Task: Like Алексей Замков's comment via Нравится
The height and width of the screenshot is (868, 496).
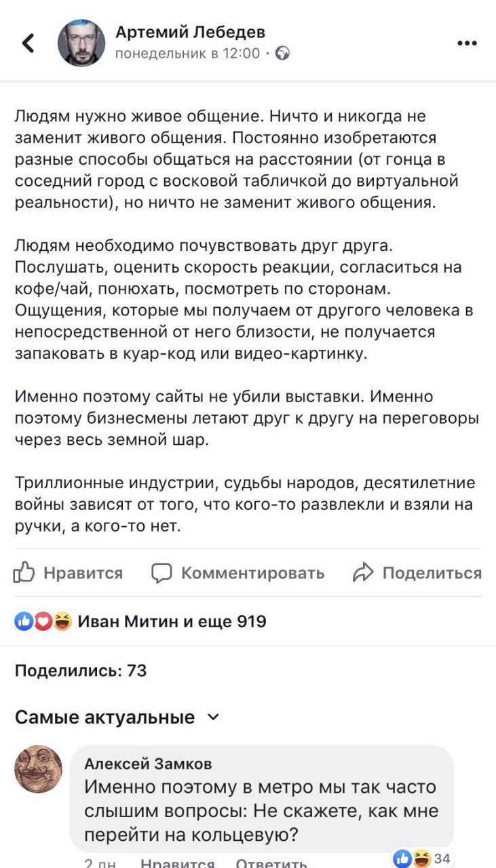Action: (176, 863)
